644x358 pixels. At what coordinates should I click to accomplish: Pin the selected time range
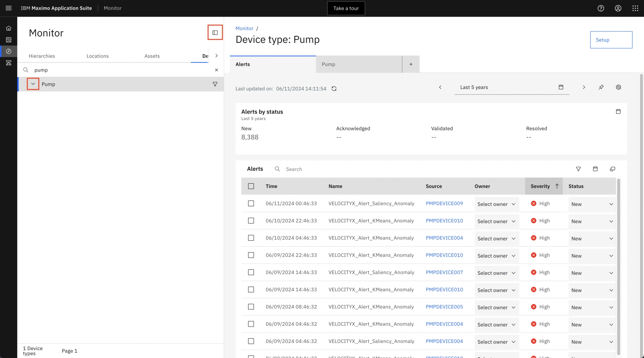(601, 87)
